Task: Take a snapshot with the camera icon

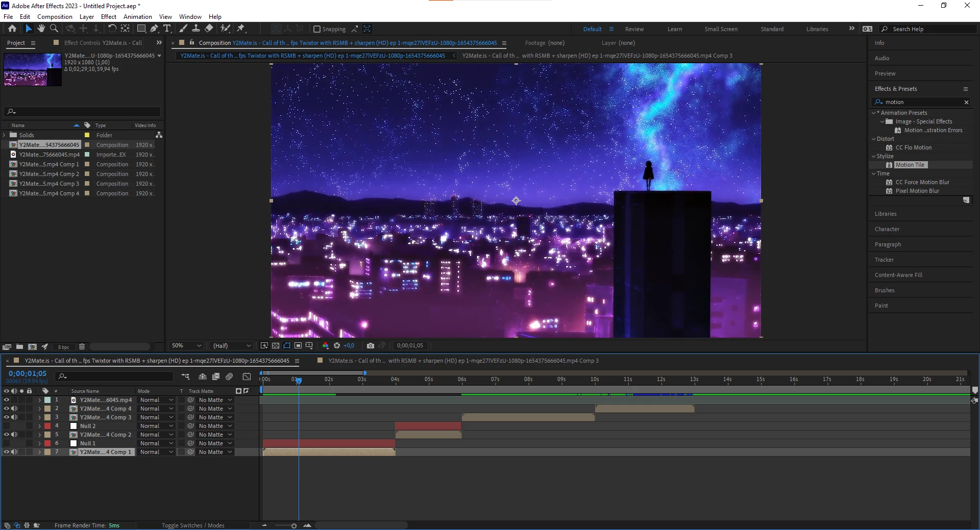Action: 371,345
